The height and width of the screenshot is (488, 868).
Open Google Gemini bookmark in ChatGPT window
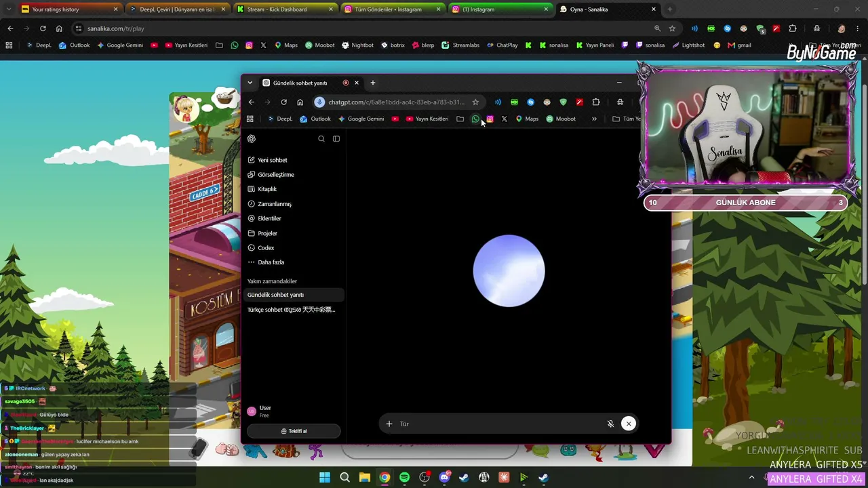[x=361, y=119]
